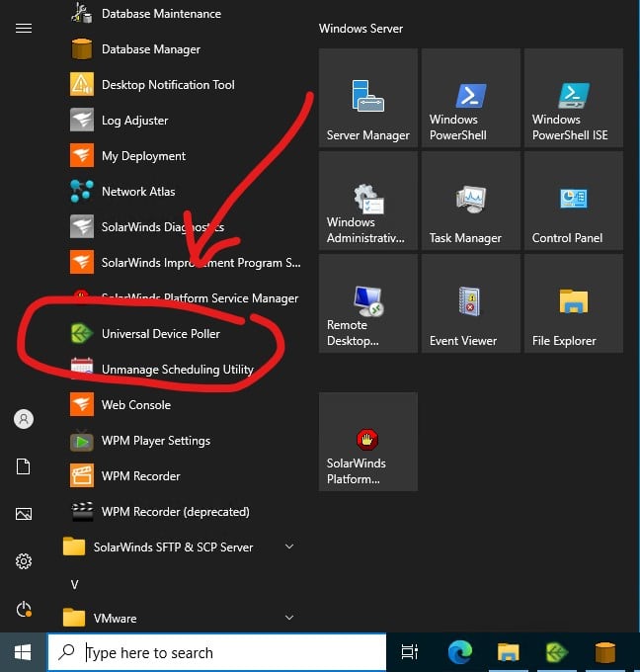The height and width of the screenshot is (672, 640).
Task: Click the My Deployment label text
Action: tap(143, 156)
